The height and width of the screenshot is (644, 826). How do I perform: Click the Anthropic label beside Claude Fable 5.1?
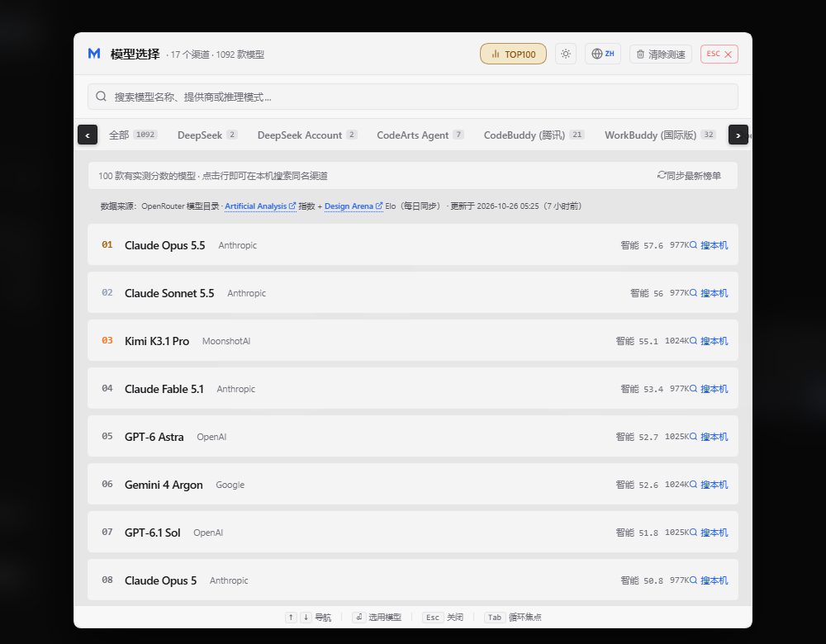pyautogui.click(x=236, y=389)
